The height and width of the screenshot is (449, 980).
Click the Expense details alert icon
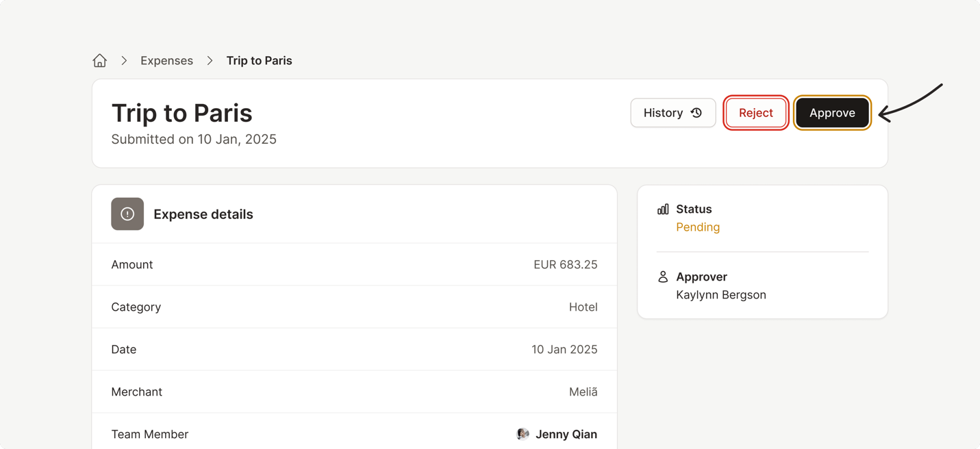click(x=127, y=214)
